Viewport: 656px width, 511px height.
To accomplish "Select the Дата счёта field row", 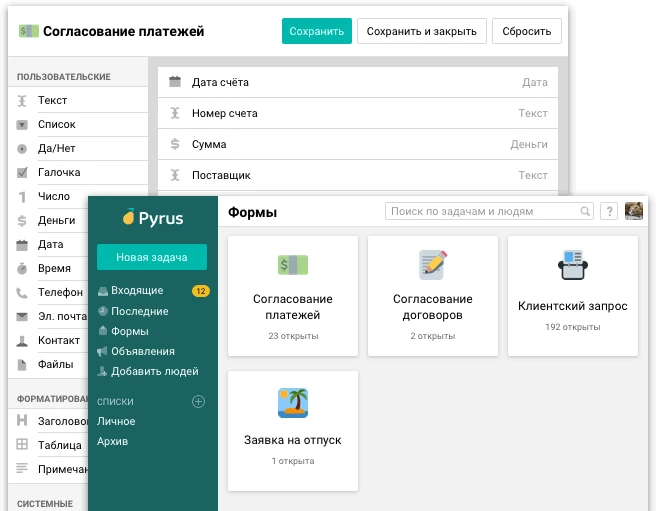I will coord(358,82).
